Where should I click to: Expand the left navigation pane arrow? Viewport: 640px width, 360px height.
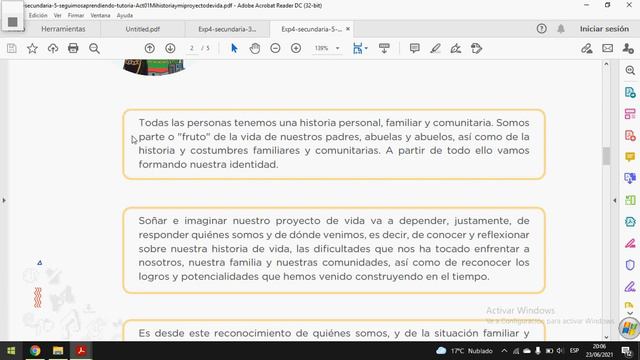click(4, 200)
